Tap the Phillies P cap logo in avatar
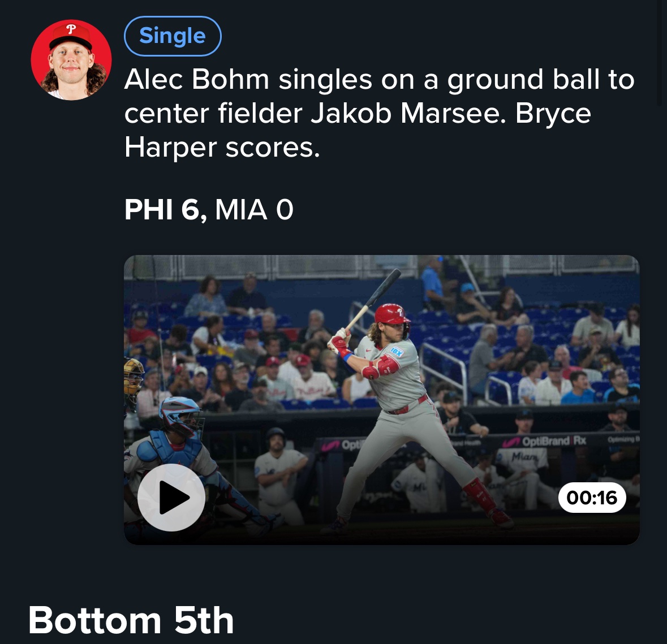 (x=71, y=29)
